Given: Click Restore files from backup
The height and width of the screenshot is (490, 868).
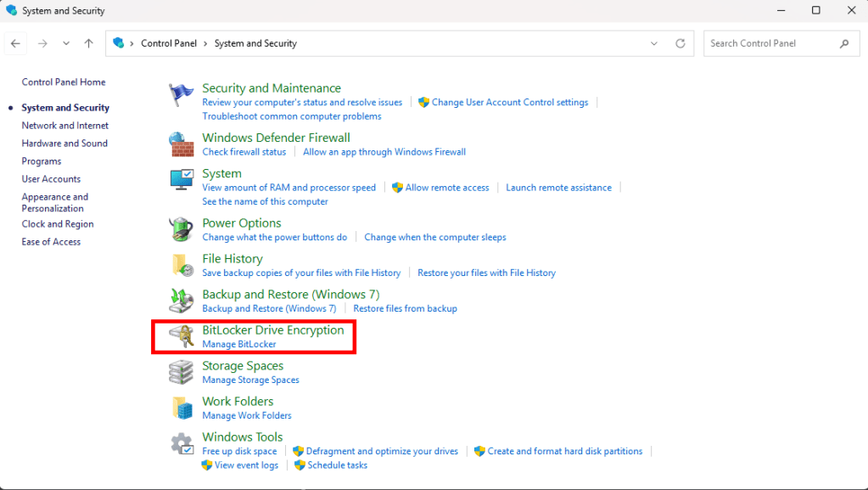Looking at the screenshot, I should tap(406, 308).
